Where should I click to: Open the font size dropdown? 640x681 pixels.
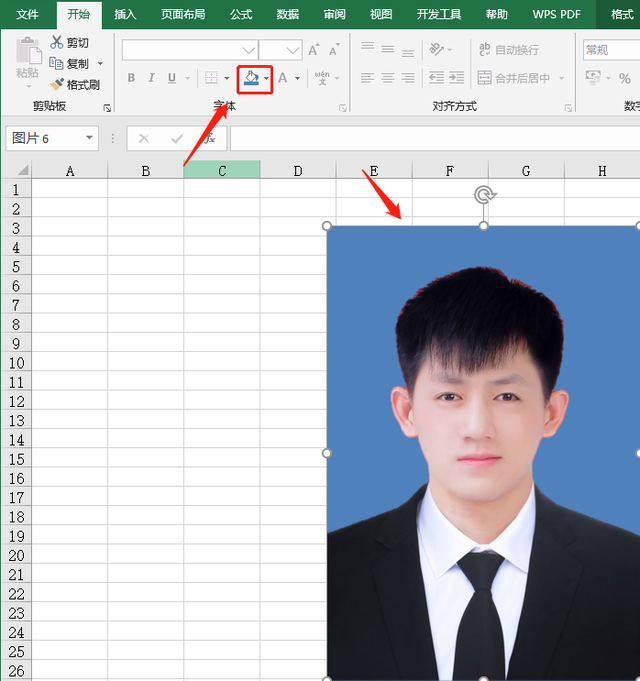(293, 50)
